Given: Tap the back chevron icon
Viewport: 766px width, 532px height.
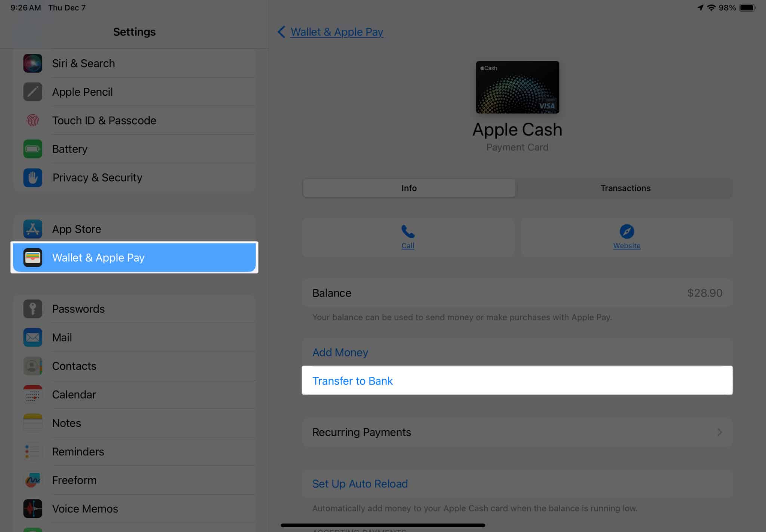Looking at the screenshot, I should pos(282,32).
